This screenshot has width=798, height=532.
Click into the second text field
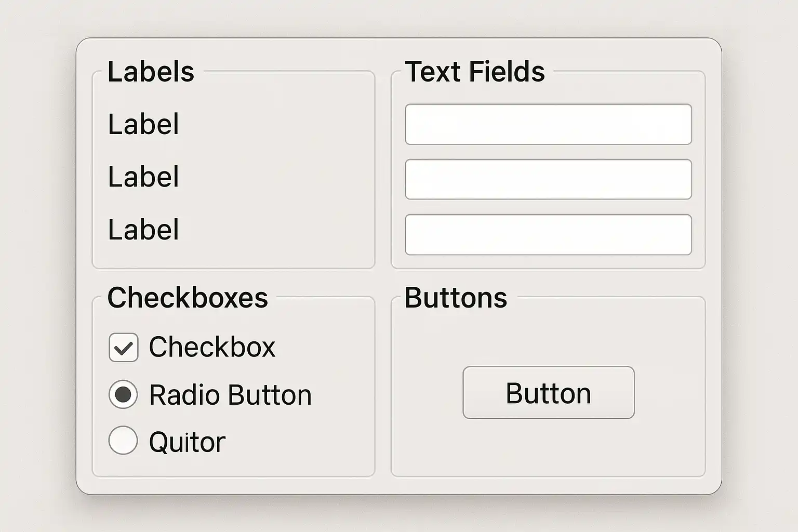click(x=548, y=179)
